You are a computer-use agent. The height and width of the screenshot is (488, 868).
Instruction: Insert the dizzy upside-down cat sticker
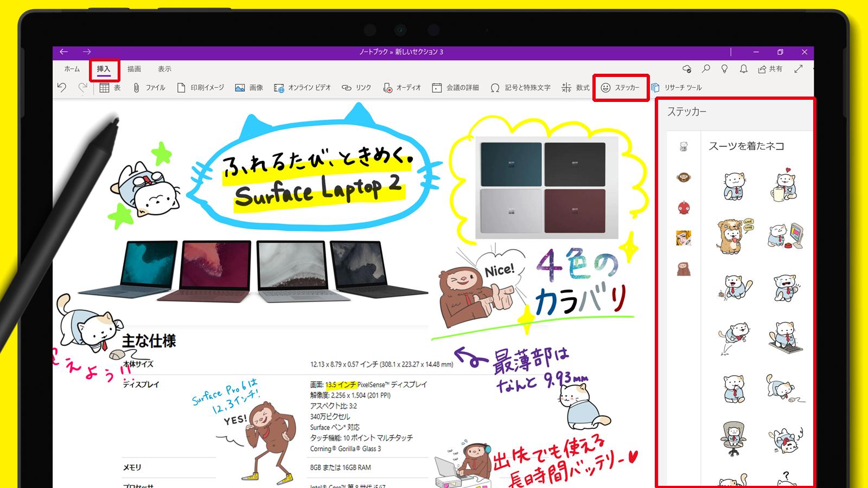click(785, 440)
